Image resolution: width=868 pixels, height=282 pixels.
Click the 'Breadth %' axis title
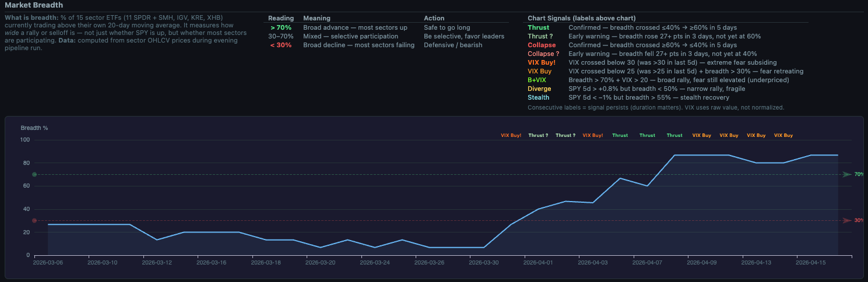coord(34,128)
